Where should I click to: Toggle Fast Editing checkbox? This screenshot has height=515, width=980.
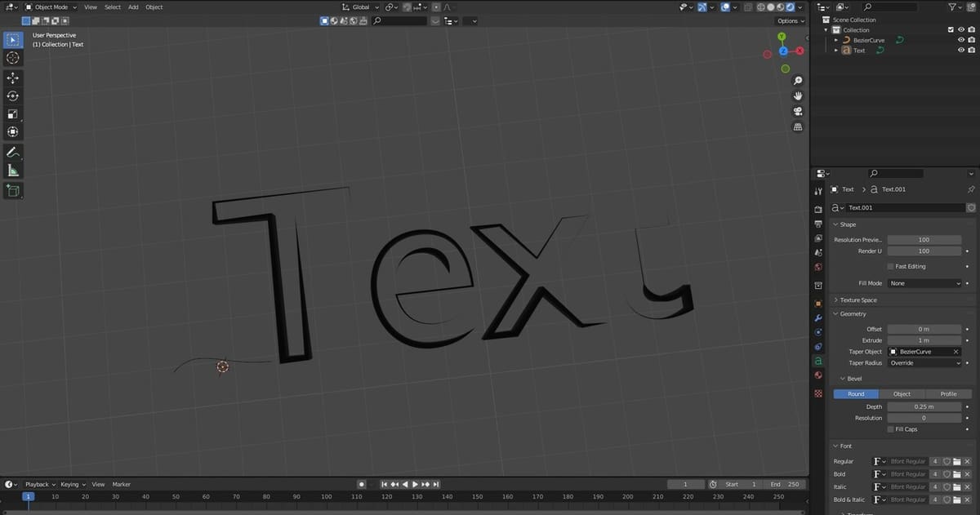pos(890,266)
